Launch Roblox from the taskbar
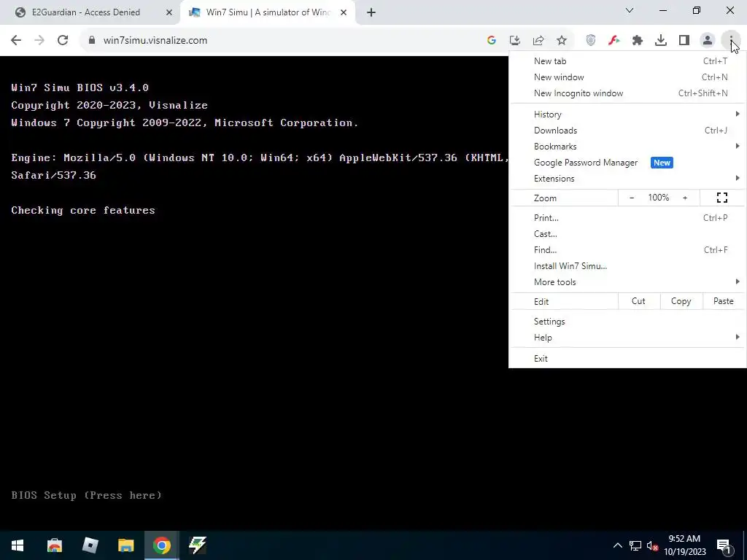747x560 pixels. pos(90,545)
